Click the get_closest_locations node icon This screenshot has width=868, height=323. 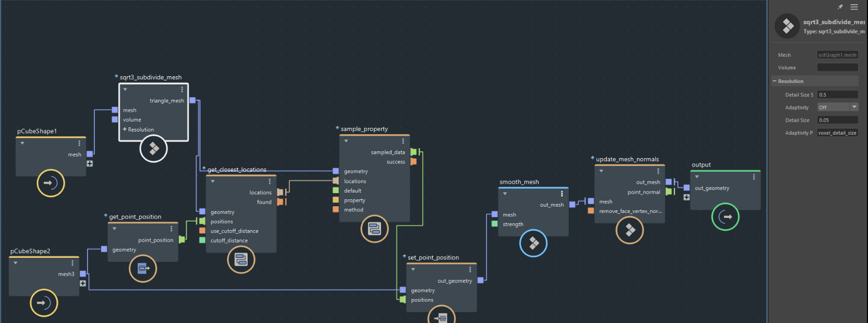pyautogui.click(x=241, y=259)
